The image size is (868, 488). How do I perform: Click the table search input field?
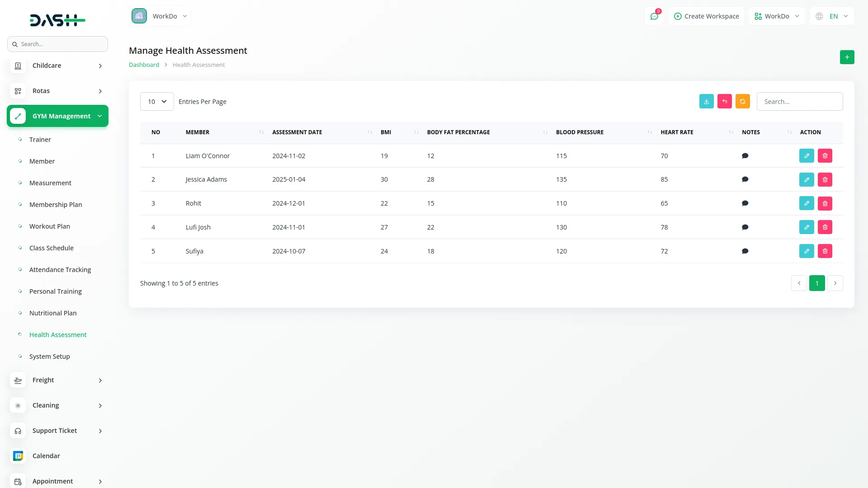tap(799, 102)
